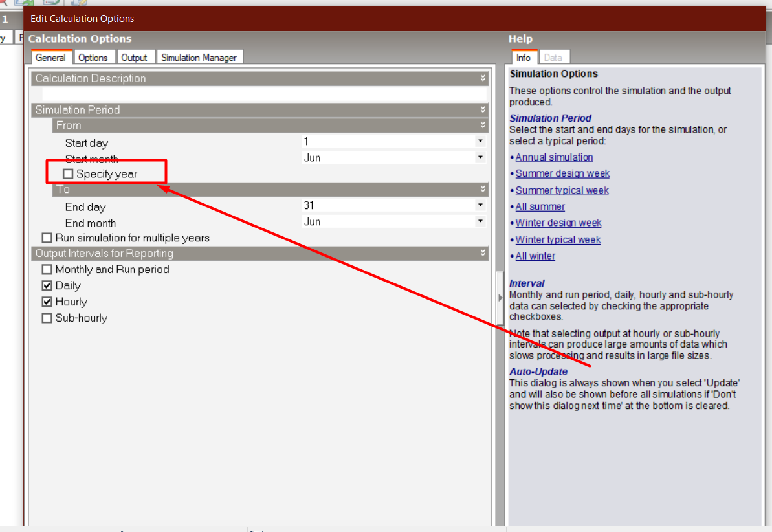The width and height of the screenshot is (772, 532).
Task: Open the Options tab
Action: [x=93, y=58]
